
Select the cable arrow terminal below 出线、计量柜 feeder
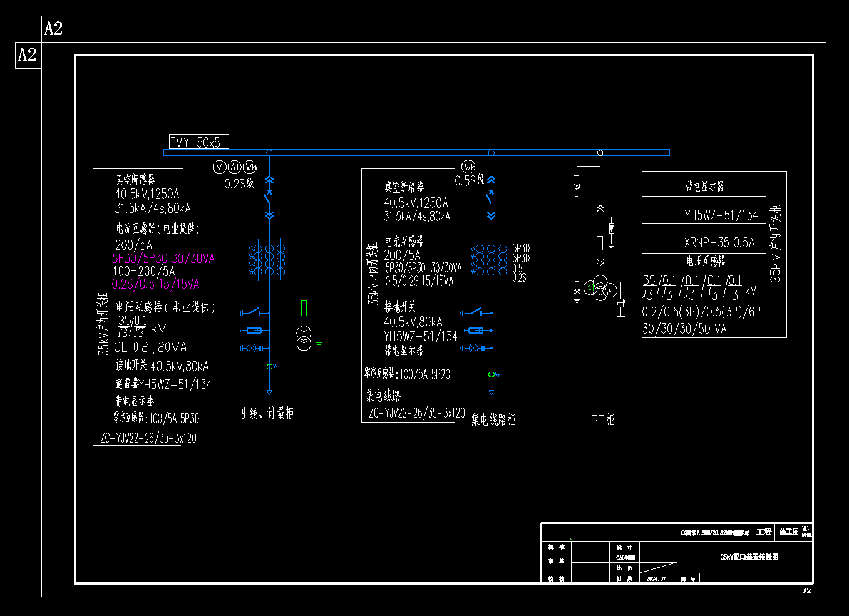pos(269,393)
